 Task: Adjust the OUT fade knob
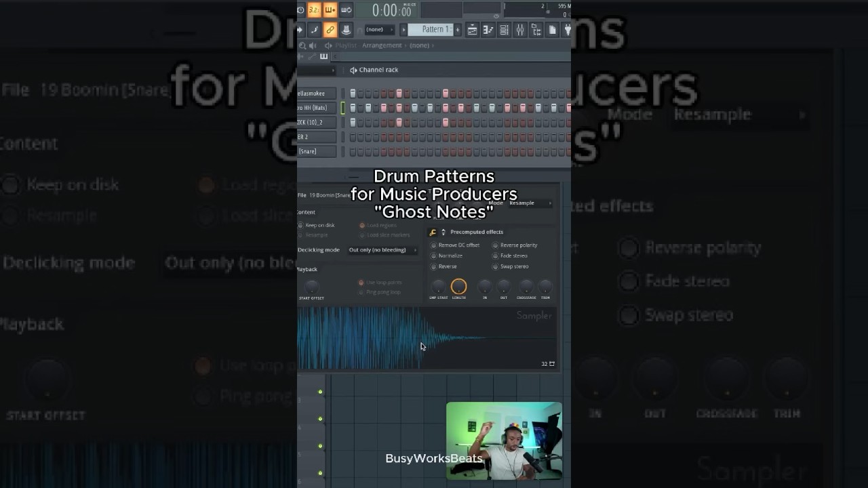click(504, 287)
